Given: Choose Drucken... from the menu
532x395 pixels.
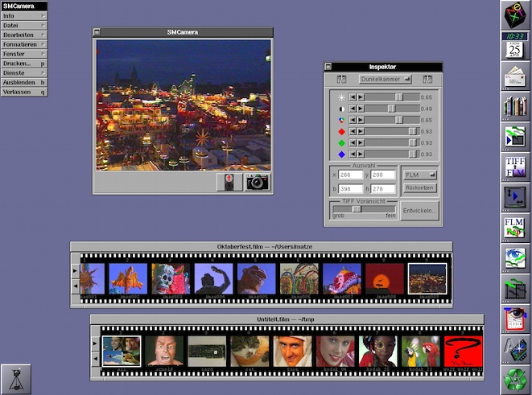Looking at the screenshot, I should 24,64.
